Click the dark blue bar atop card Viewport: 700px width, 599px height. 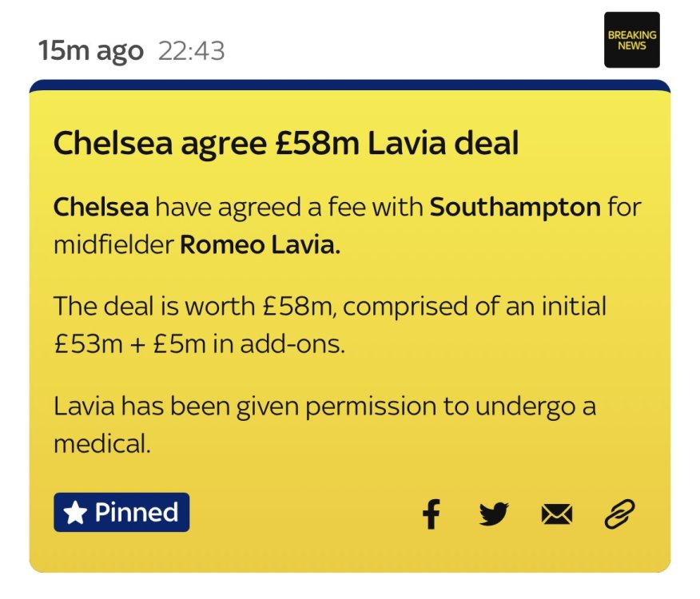point(350,85)
